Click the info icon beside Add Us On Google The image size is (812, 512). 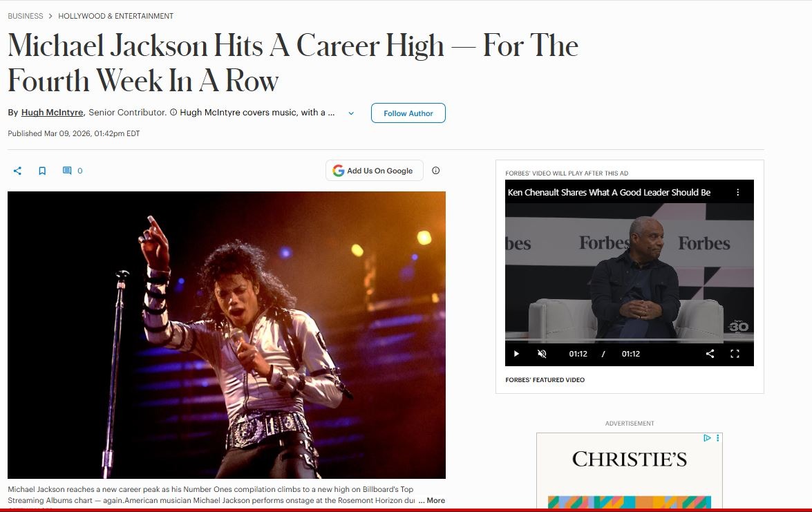click(436, 171)
